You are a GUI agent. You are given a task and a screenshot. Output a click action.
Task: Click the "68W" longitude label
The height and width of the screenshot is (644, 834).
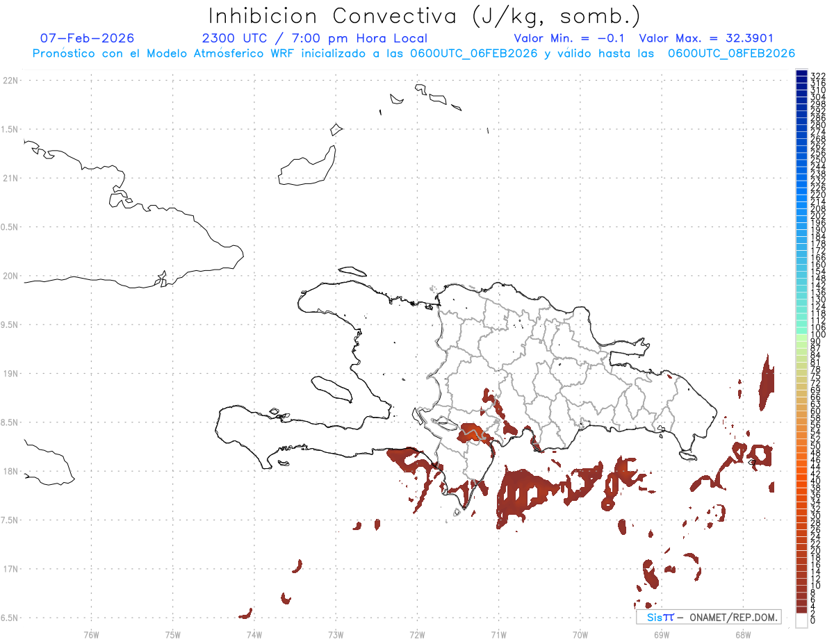point(743,635)
